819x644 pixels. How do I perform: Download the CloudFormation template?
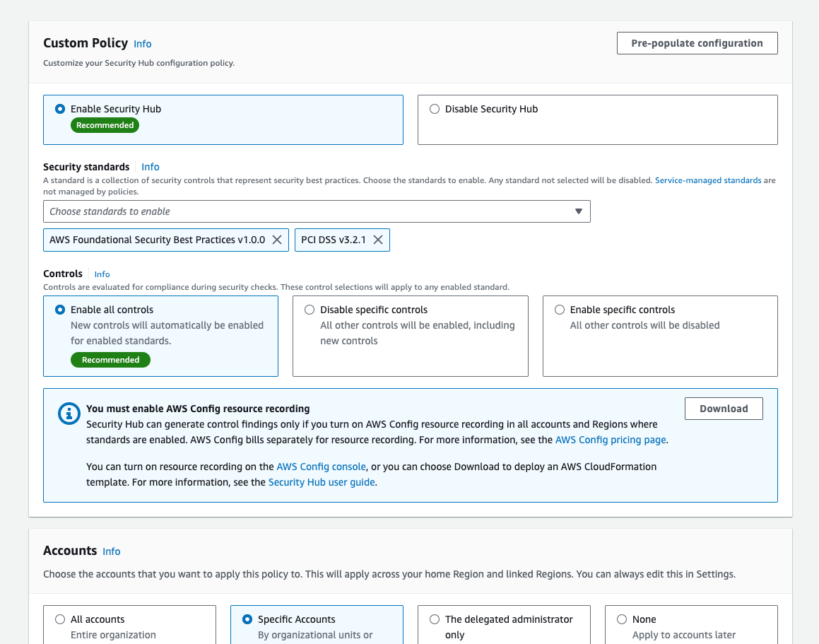(x=724, y=408)
